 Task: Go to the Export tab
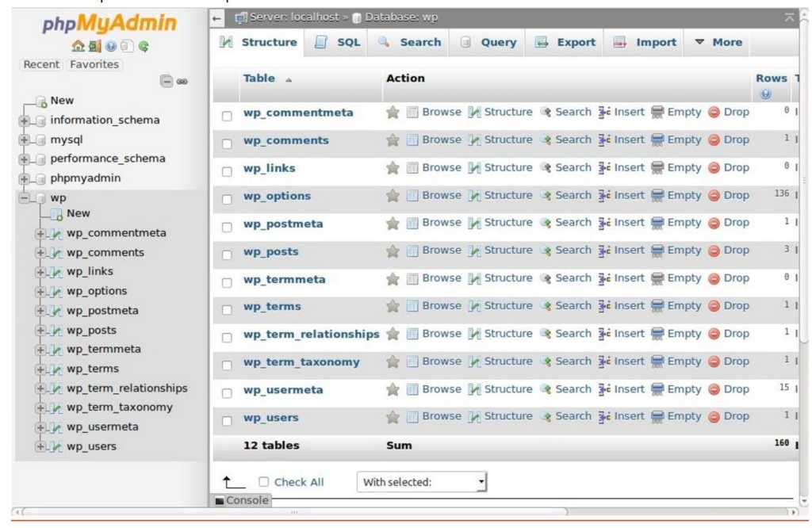point(565,42)
